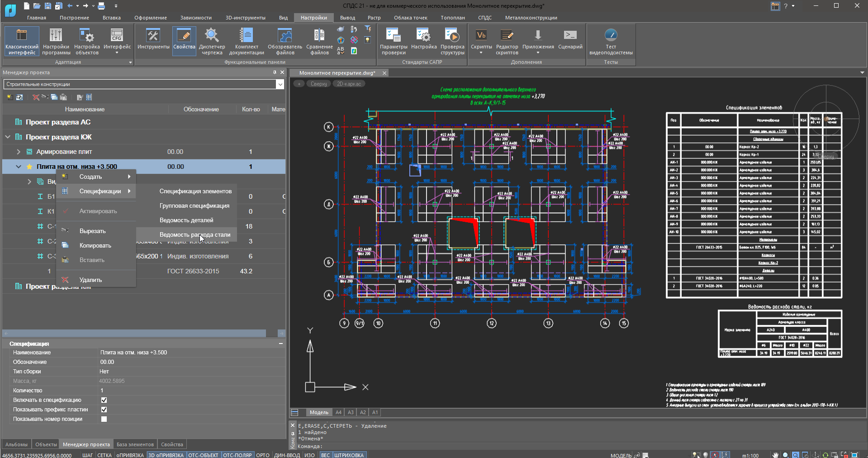Toggle ШТРИХОВКА in status bar

pyautogui.click(x=349, y=455)
